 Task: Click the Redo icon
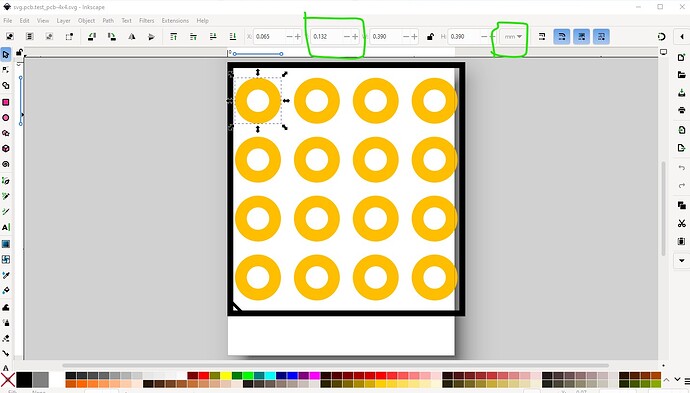(682, 186)
